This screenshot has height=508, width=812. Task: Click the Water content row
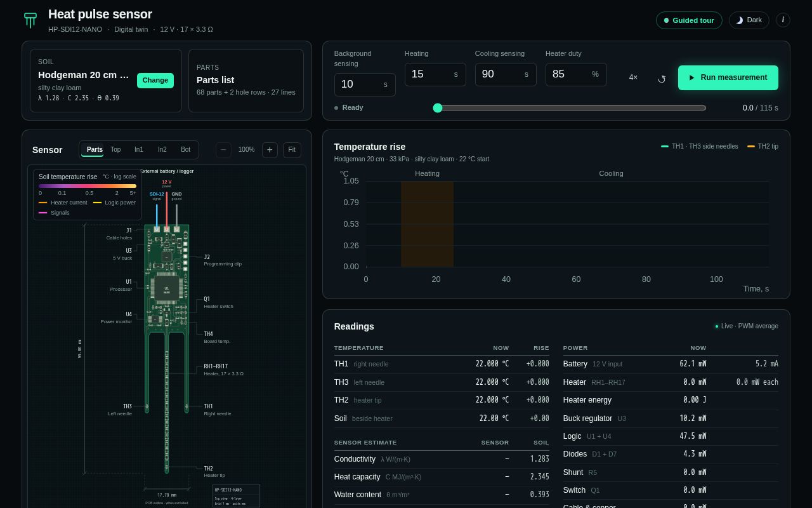(442, 495)
